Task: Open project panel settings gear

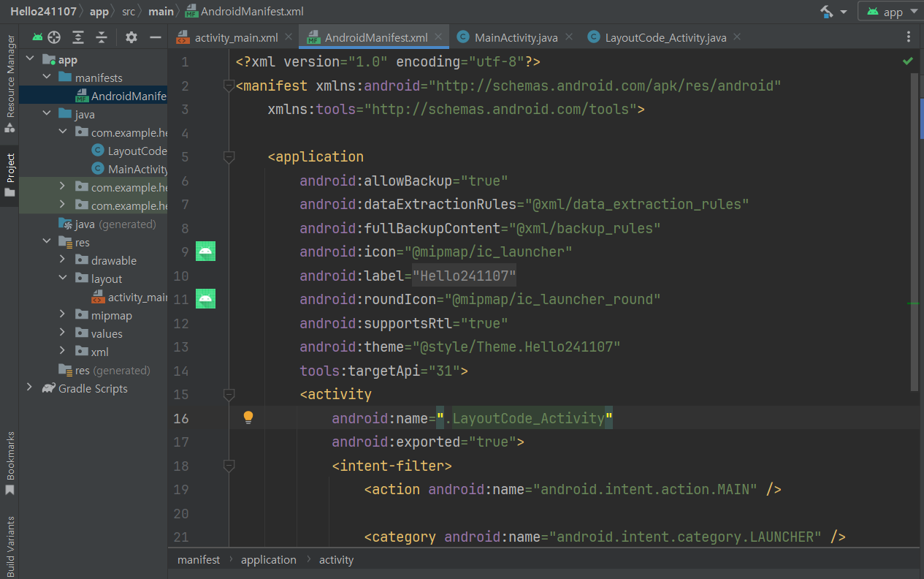Action: point(131,37)
